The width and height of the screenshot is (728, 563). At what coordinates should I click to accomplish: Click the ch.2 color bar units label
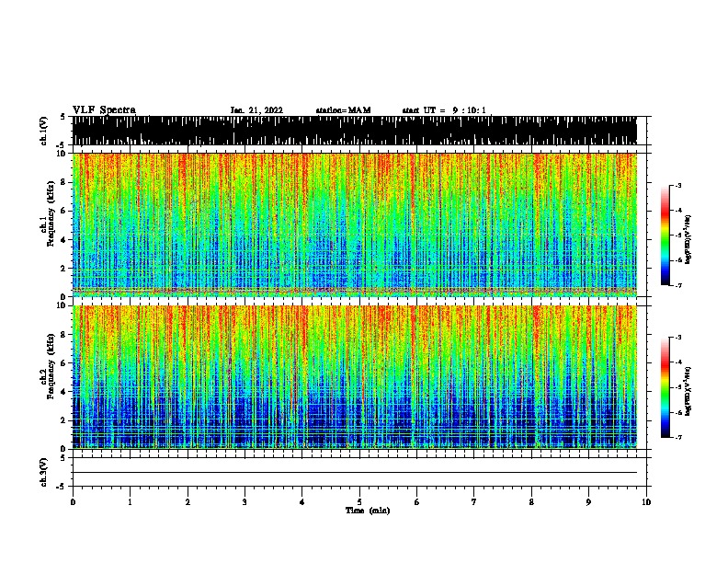(688, 391)
